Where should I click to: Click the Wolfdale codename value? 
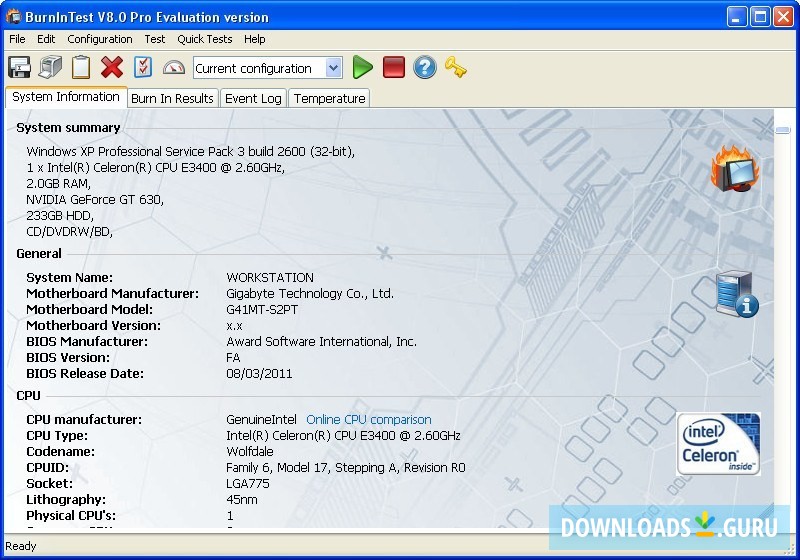coord(249,452)
